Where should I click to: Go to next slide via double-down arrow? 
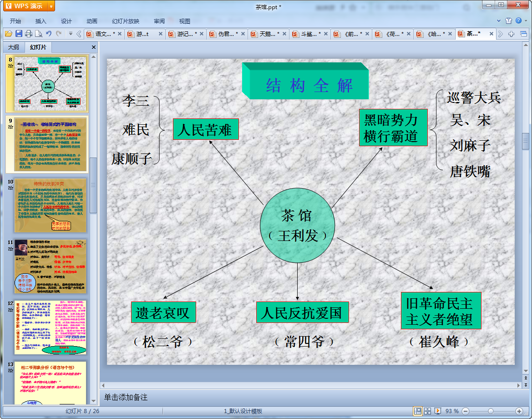[x=526, y=385]
